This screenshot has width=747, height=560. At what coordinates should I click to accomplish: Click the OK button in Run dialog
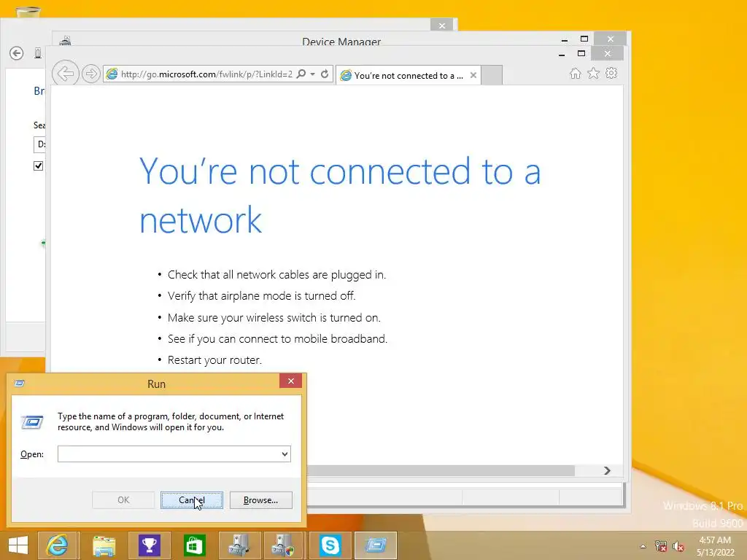pos(123,500)
